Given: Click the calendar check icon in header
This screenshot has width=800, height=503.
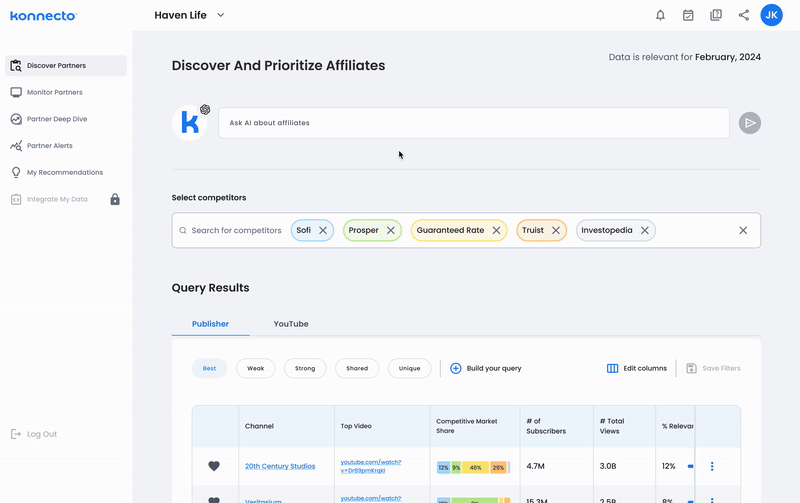Looking at the screenshot, I should pyautogui.click(x=688, y=15).
